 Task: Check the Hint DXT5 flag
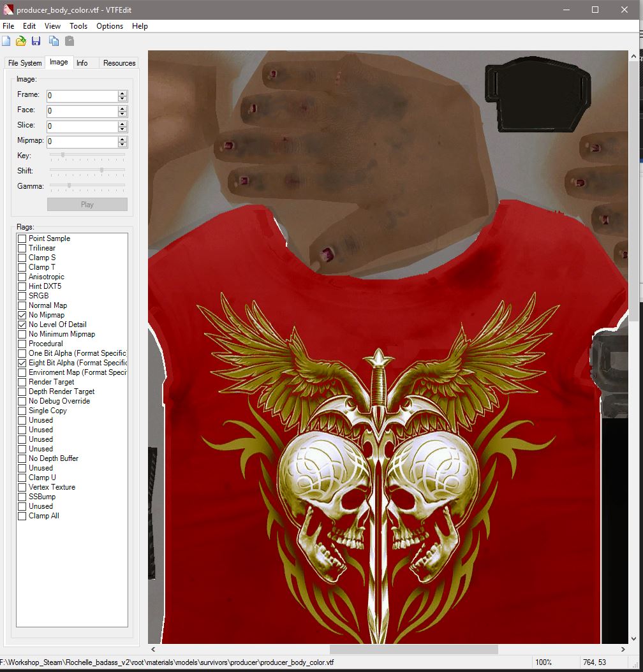click(x=22, y=286)
